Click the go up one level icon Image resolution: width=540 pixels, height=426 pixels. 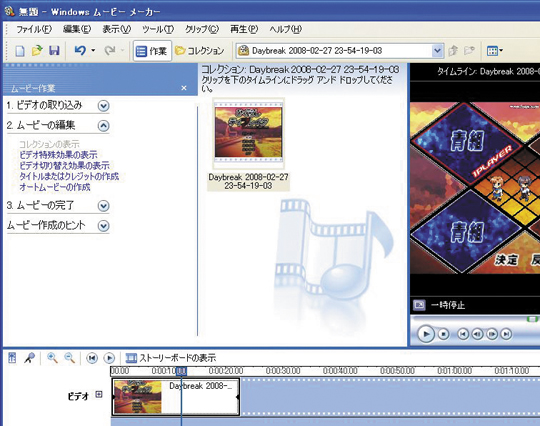tap(453, 51)
